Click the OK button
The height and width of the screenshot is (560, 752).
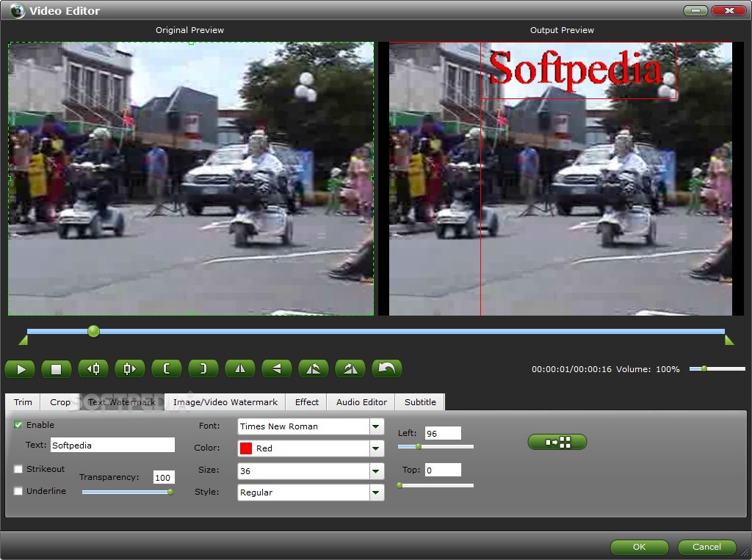(x=640, y=547)
